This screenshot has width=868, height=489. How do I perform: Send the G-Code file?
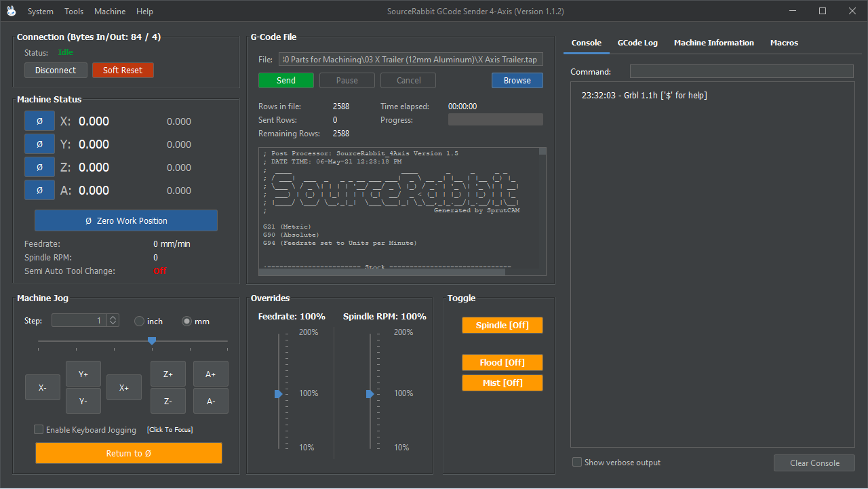(x=286, y=81)
